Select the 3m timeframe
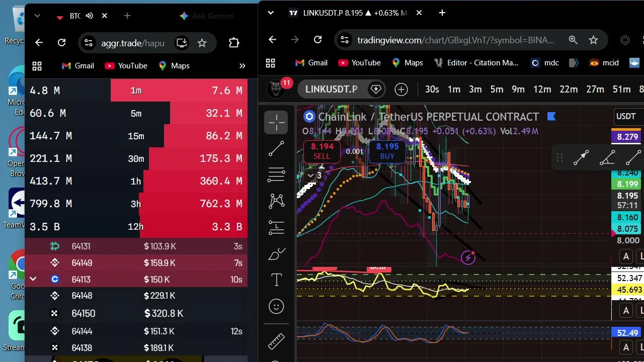Image resolution: width=644 pixels, height=362 pixels. pos(475,89)
